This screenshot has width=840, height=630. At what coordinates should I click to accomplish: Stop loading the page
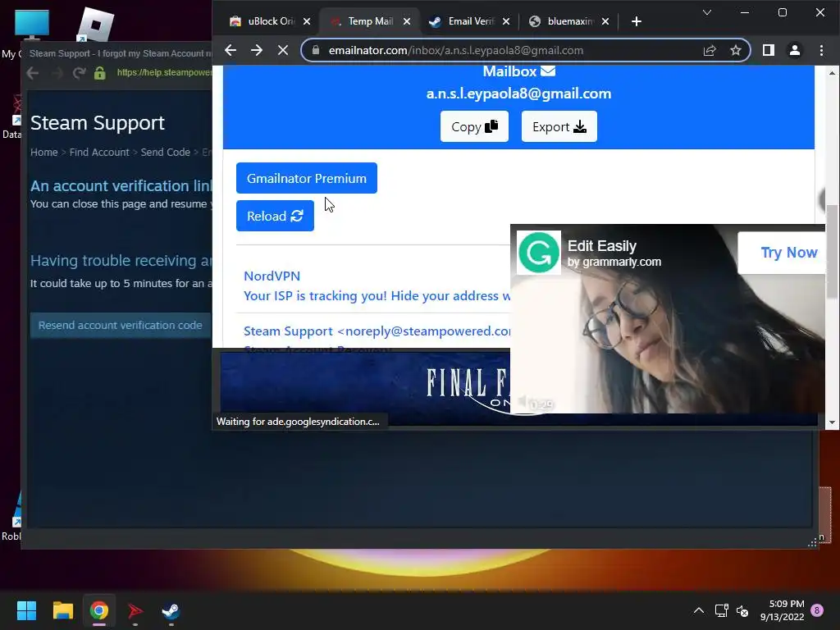point(283,50)
